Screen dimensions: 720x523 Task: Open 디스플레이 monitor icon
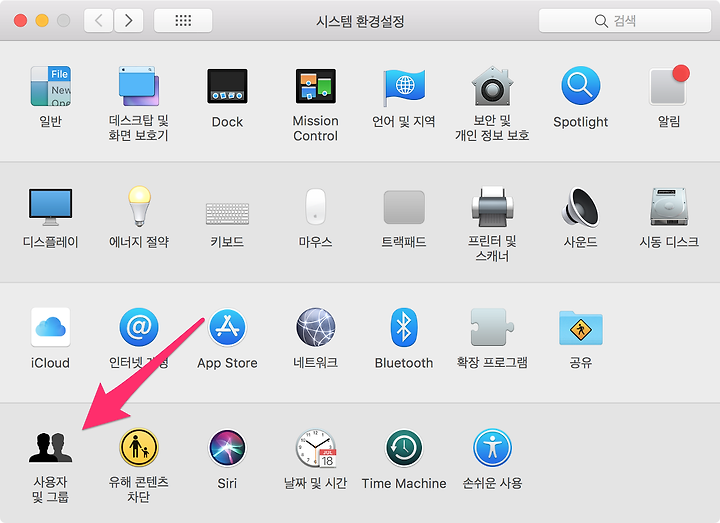[51, 207]
